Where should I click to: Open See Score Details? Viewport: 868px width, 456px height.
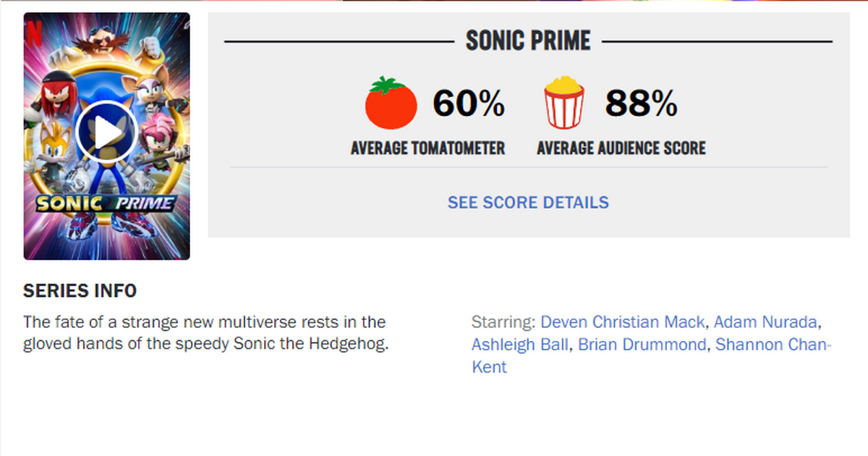pos(528,202)
